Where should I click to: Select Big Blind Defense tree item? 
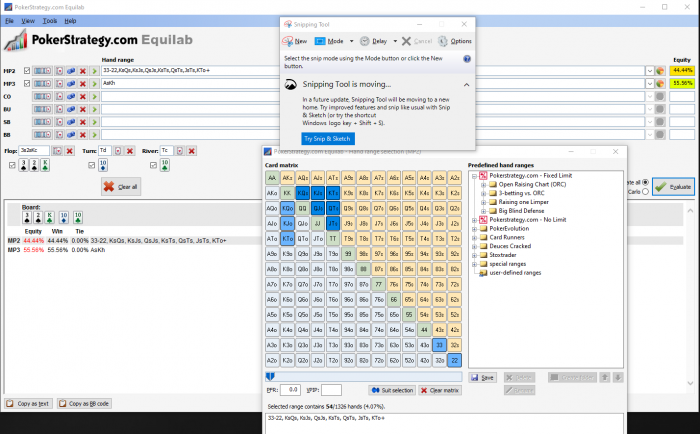point(521,211)
